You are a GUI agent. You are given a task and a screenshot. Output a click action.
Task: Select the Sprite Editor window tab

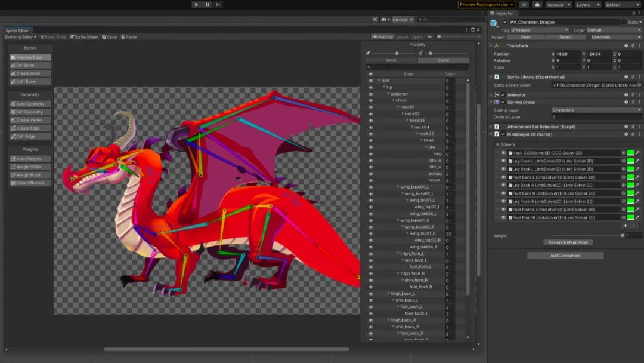click(17, 30)
